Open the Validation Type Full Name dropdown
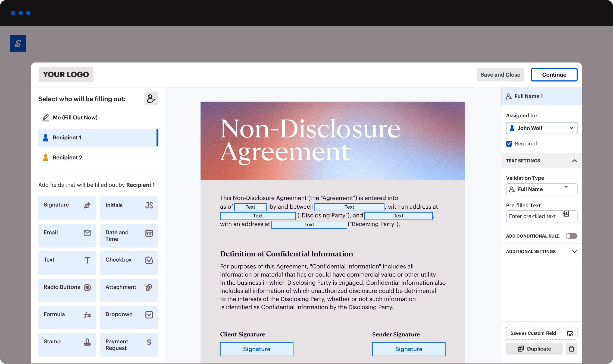The width and height of the screenshot is (613, 364). [542, 189]
